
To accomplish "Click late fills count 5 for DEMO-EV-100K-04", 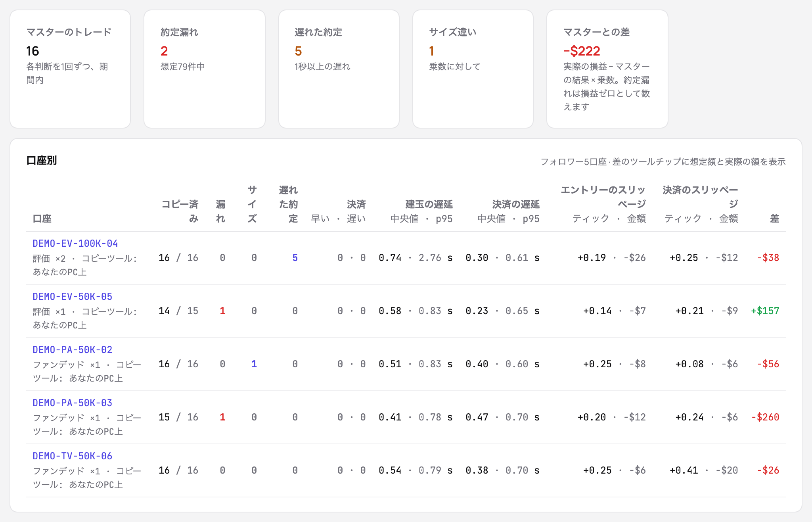I will pos(295,258).
